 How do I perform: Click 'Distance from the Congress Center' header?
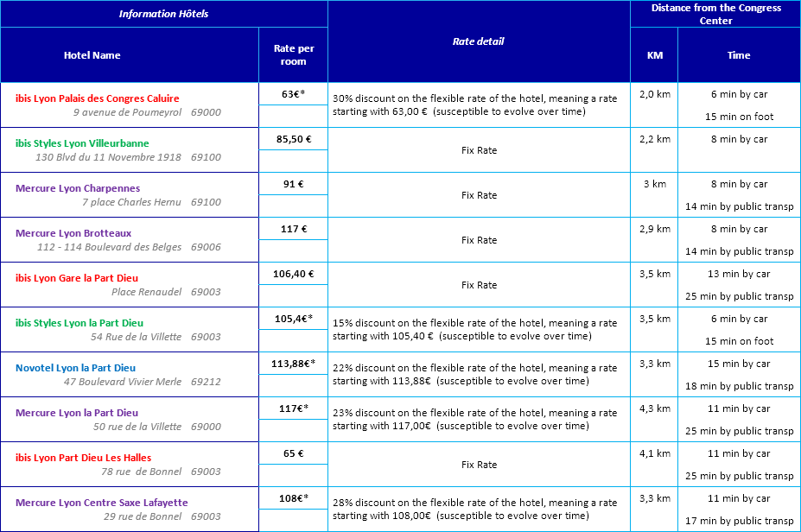[x=715, y=14]
